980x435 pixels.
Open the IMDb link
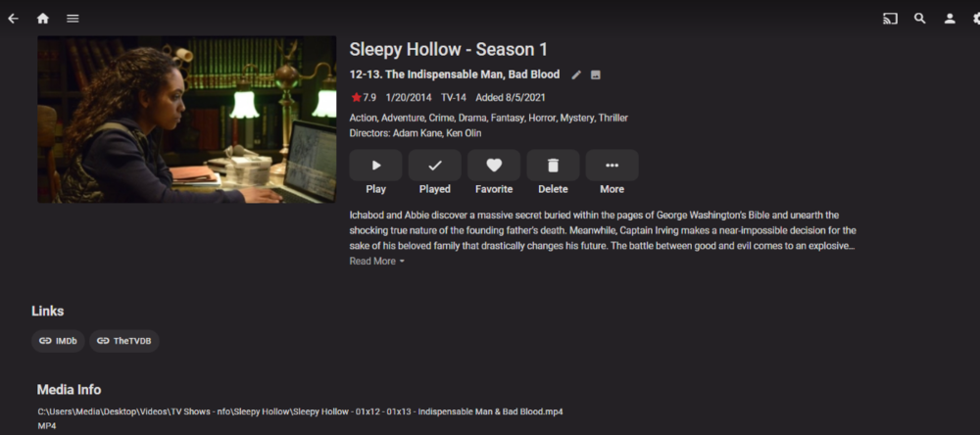coord(58,341)
